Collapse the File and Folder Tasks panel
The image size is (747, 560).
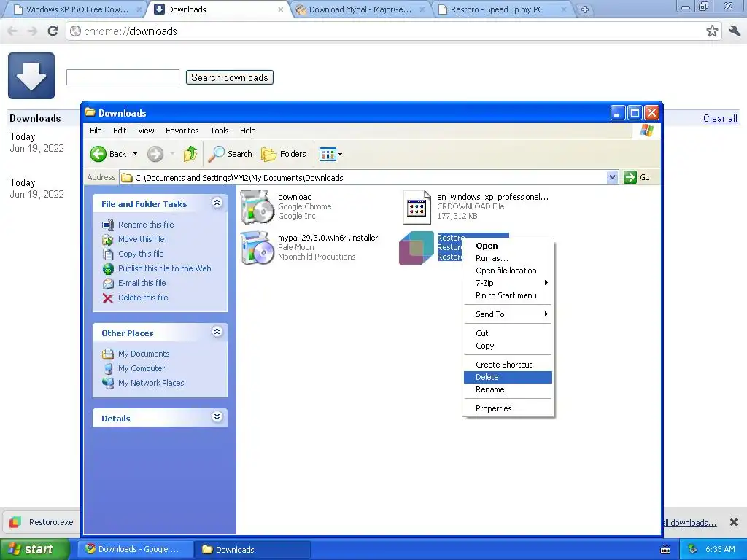217,203
